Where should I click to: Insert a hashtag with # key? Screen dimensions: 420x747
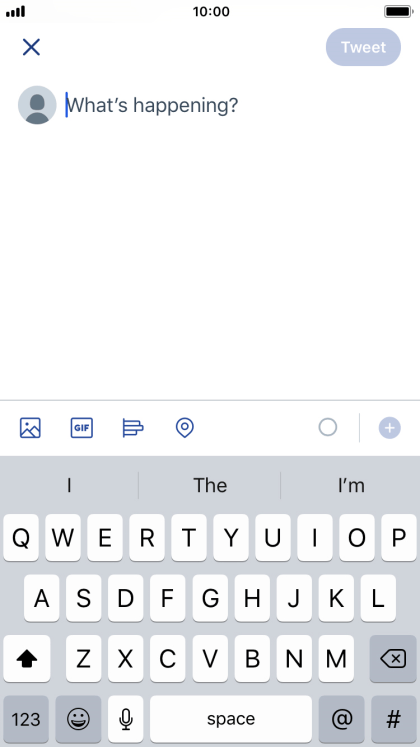394,719
